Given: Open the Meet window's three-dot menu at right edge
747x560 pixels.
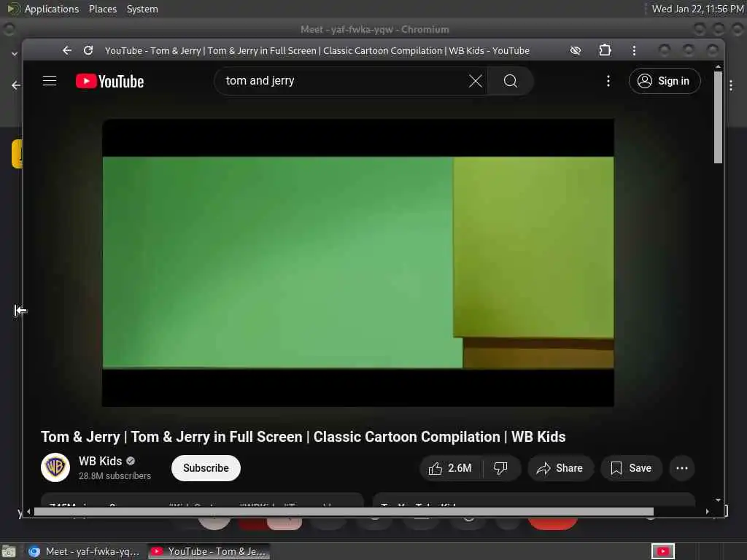Looking at the screenshot, I should [x=731, y=85].
